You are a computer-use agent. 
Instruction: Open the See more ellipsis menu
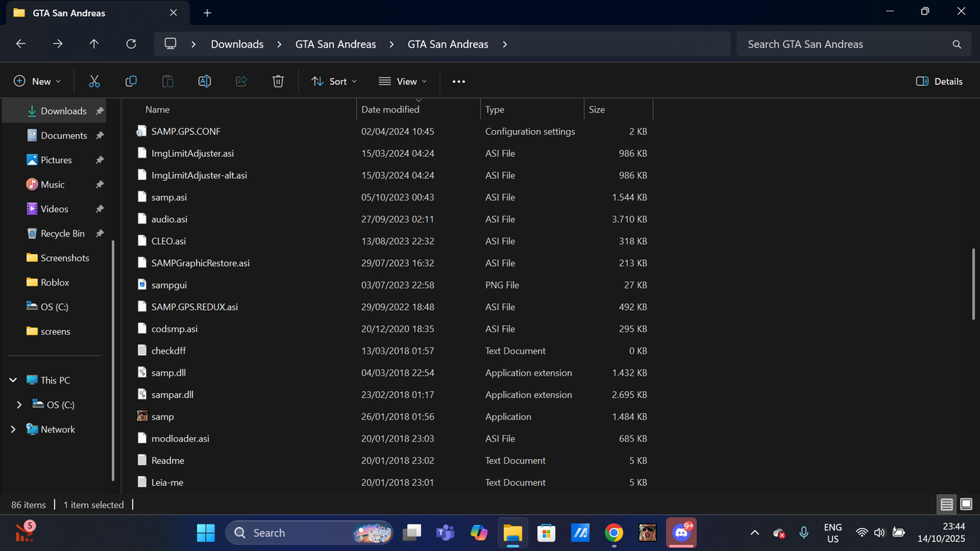pos(459,81)
